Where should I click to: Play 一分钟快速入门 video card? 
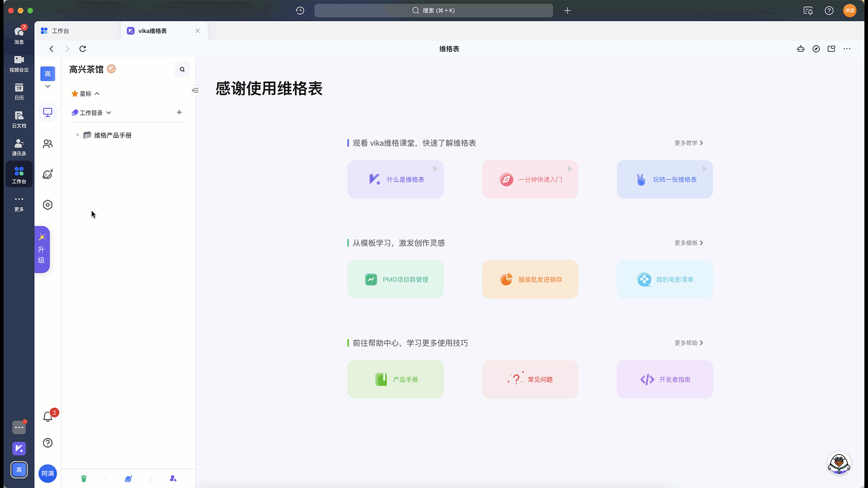tap(530, 179)
